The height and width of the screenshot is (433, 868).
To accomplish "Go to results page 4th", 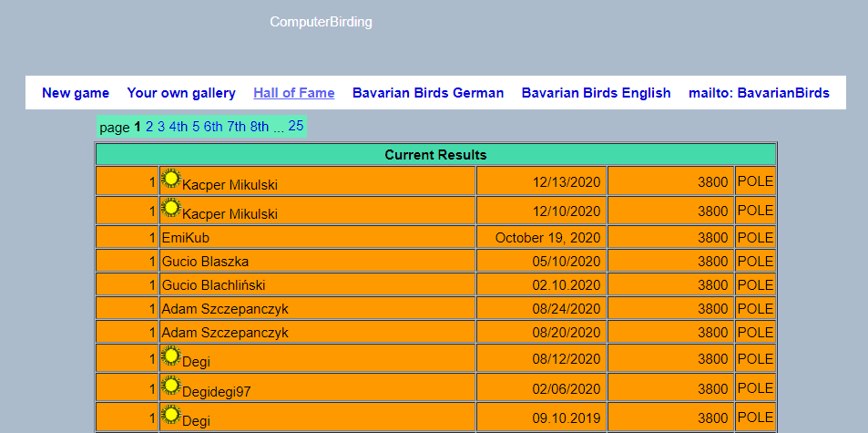I will (x=179, y=127).
